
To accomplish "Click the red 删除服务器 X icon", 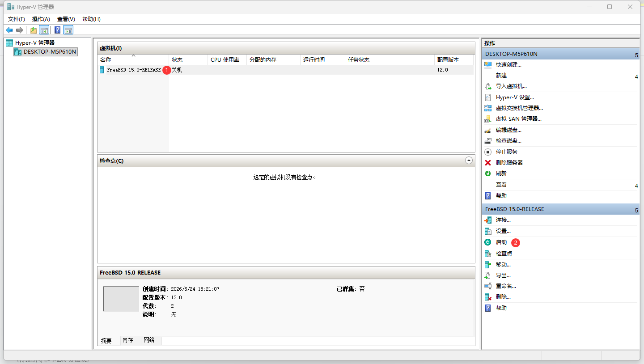I will [x=488, y=163].
